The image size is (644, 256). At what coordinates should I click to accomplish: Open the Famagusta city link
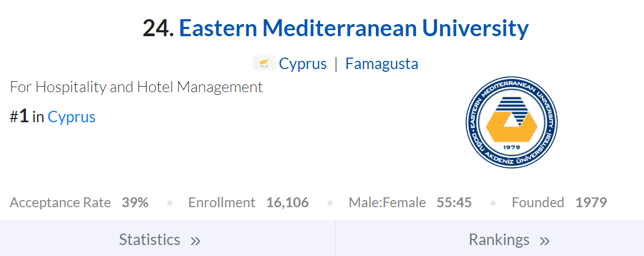pos(381,64)
